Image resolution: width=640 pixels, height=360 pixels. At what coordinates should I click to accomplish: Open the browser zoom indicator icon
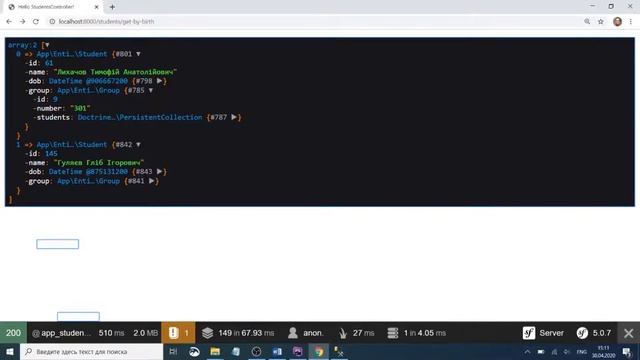(x=587, y=22)
